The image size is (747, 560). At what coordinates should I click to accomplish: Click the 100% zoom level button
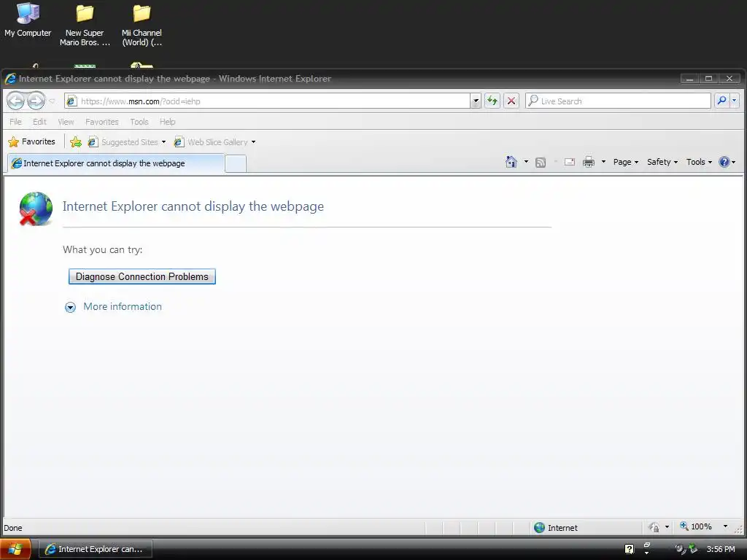pyautogui.click(x=696, y=526)
